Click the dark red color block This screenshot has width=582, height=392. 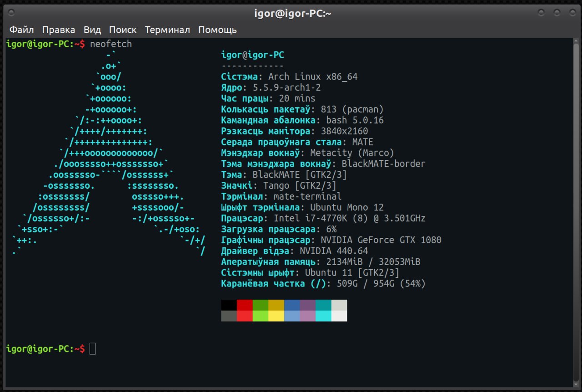(245, 305)
